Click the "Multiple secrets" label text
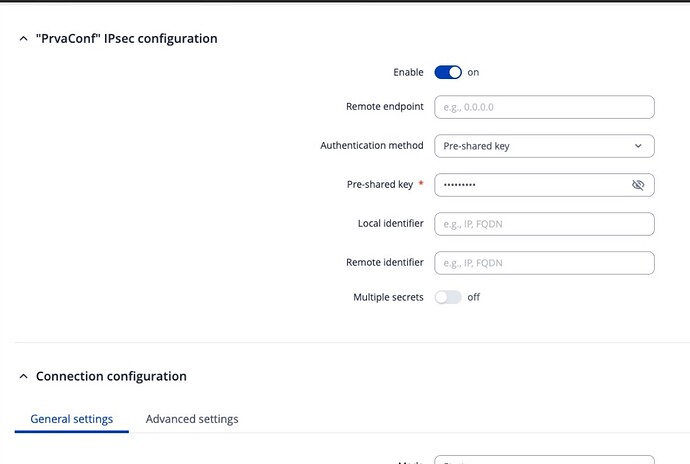This screenshot has width=690, height=464. (388, 297)
